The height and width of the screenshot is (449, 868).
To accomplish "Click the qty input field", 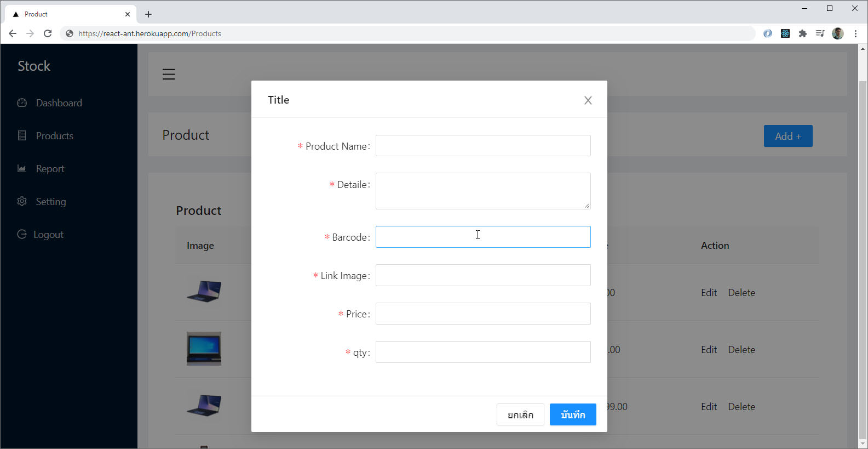I will pyautogui.click(x=483, y=352).
